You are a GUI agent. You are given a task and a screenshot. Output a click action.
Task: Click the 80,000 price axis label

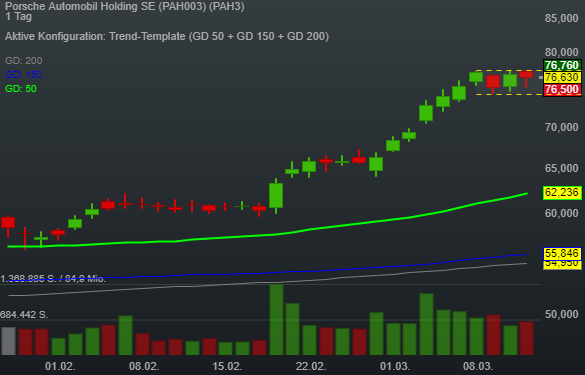pos(561,52)
